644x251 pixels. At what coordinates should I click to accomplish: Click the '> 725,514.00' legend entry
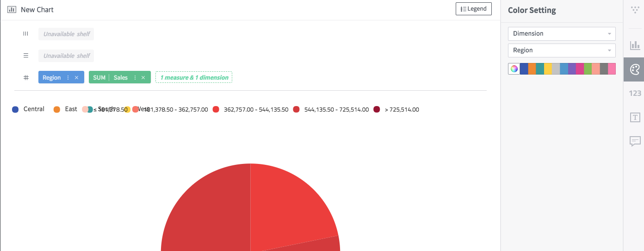(x=396, y=110)
